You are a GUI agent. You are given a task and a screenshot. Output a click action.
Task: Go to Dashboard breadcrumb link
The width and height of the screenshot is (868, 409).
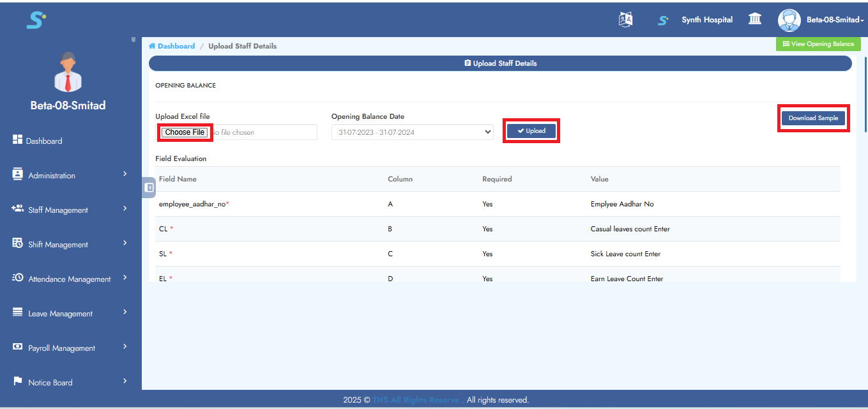176,46
